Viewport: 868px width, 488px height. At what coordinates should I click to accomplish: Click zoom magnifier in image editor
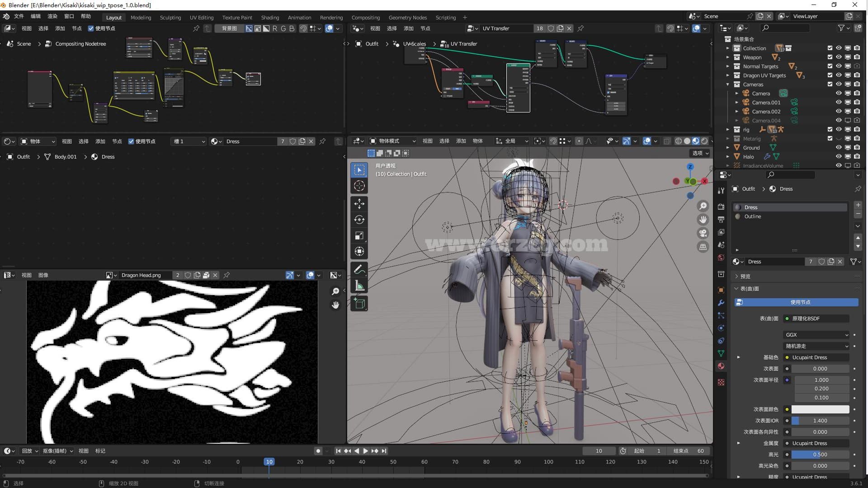click(x=335, y=291)
